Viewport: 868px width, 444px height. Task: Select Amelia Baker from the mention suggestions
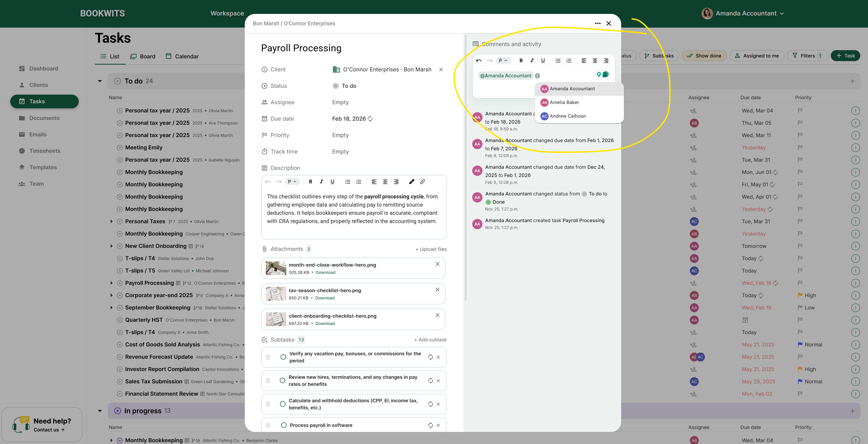tap(565, 102)
